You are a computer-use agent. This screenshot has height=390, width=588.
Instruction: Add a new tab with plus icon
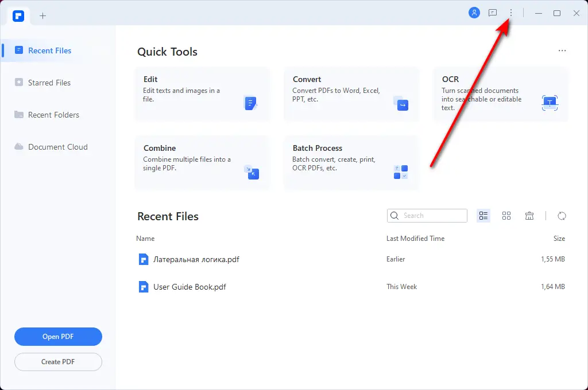(42, 16)
